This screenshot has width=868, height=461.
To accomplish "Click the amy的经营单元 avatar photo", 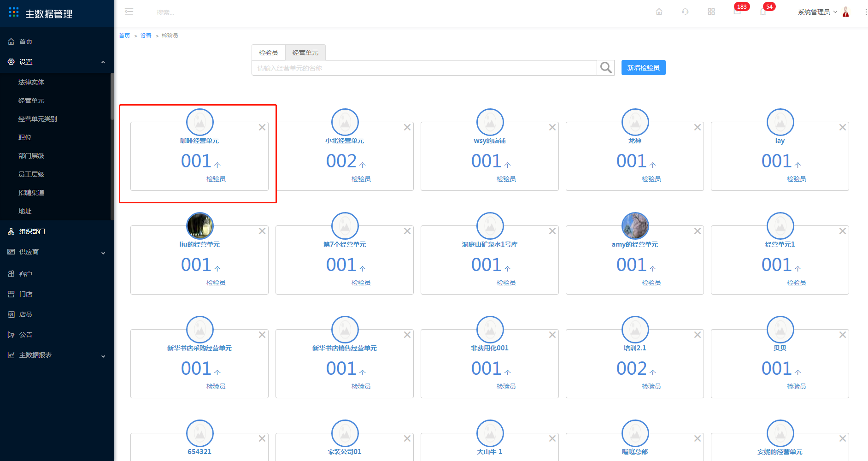I will coord(635,226).
